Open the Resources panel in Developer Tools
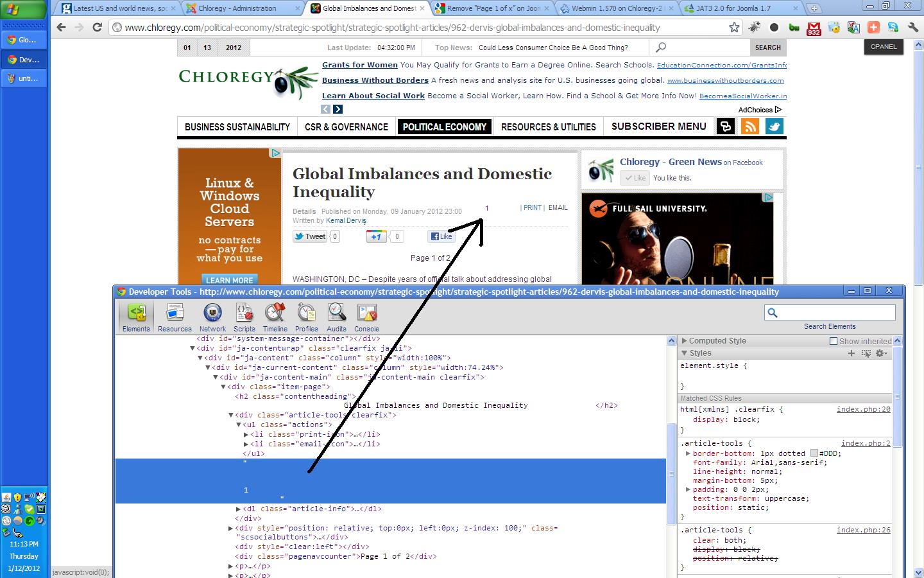Screen dimensions: 924x578 pos(175,317)
